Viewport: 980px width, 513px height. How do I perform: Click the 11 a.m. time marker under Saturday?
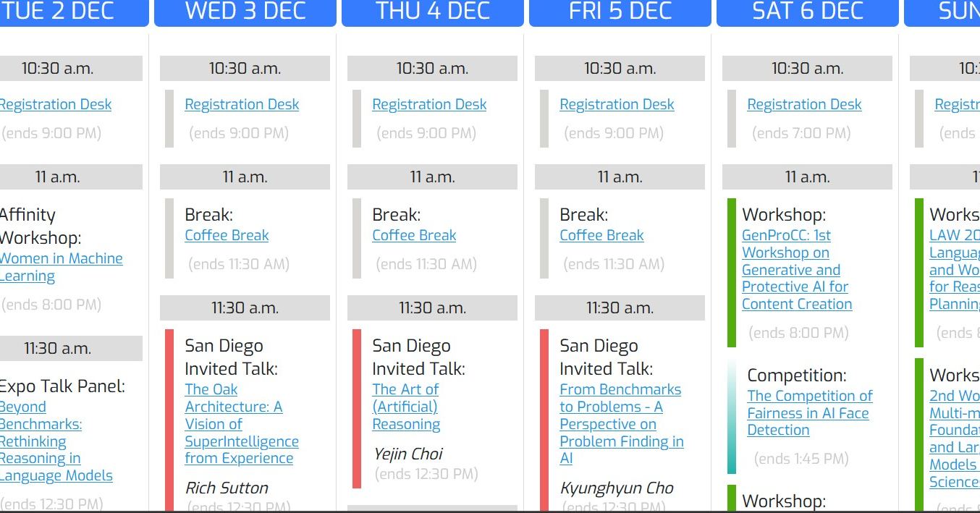pyautogui.click(x=807, y=177)
